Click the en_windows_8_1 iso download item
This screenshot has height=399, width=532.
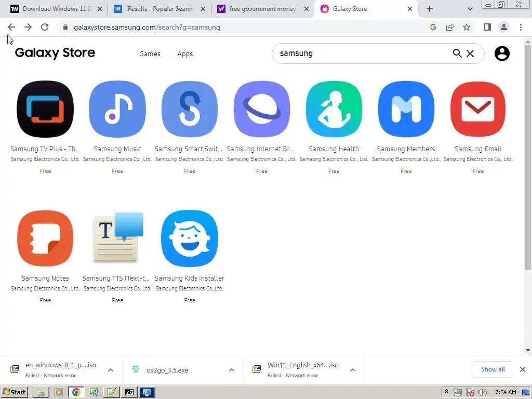click(x=54, y=370)
